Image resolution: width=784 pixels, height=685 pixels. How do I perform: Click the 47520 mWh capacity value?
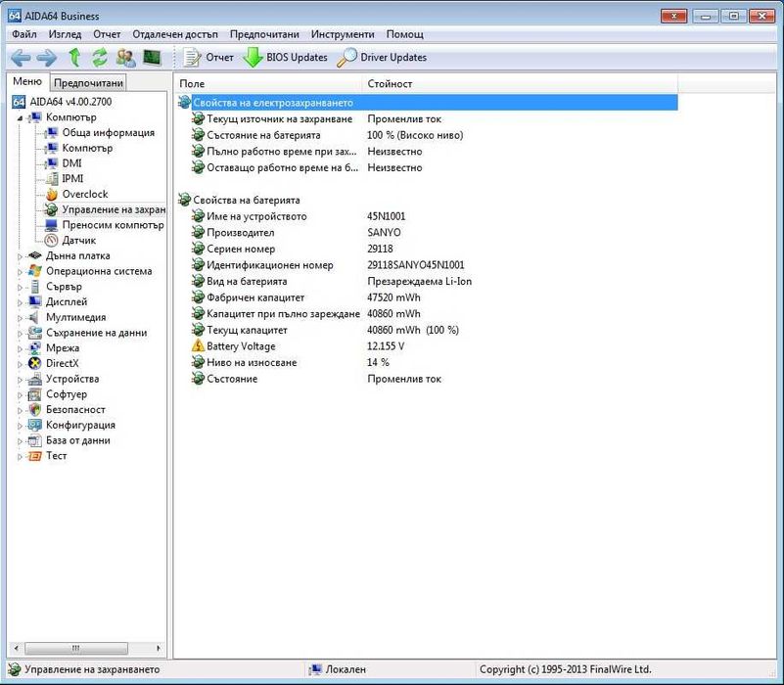pos(393,297)
